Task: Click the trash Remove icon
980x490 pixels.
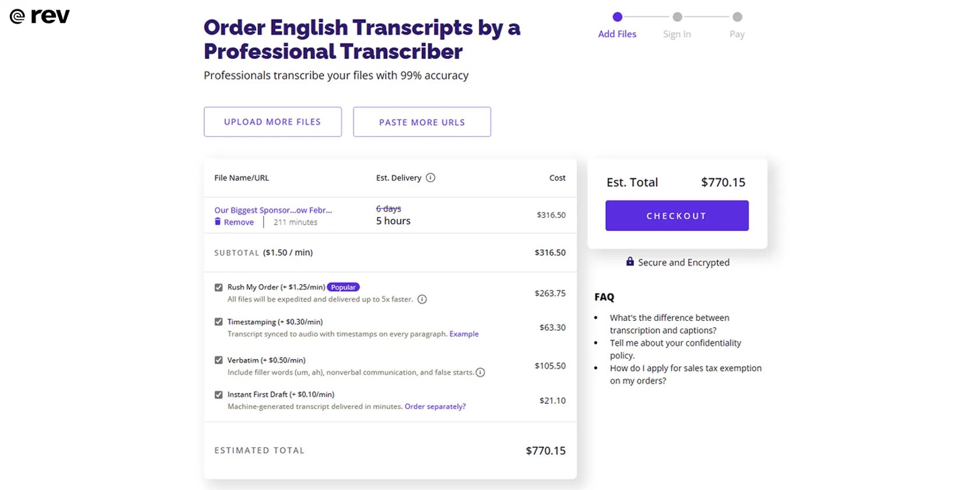Action: click(x=218, y=222)
